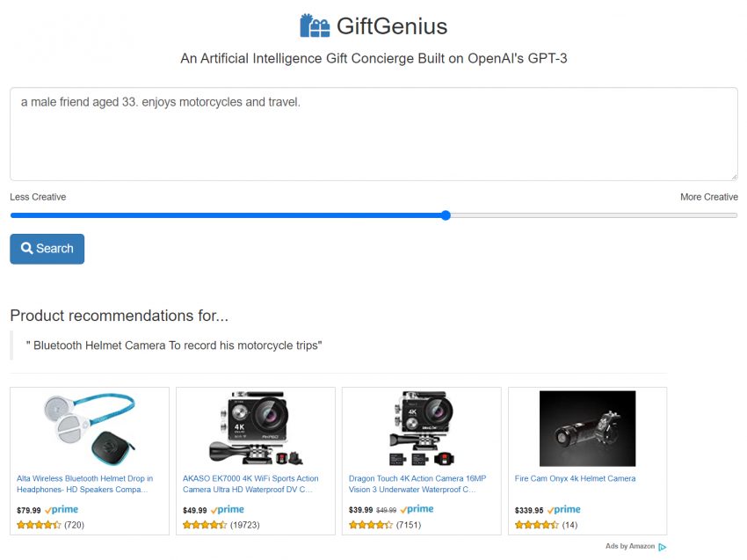Click the GiftGenius gift box logo icon
The image size is (747, 560).
pyautogui.click(x=315, y=26)
